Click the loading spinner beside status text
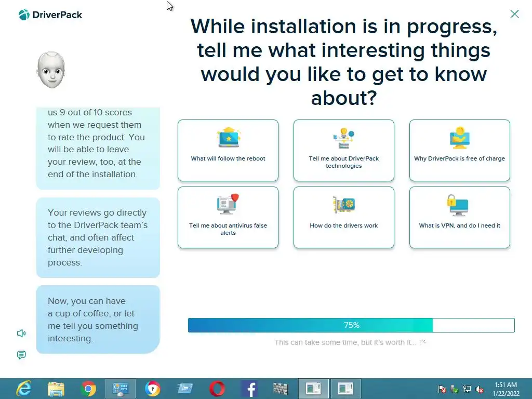This screenshot has width=532, height=399. click(x=422, y=342)
